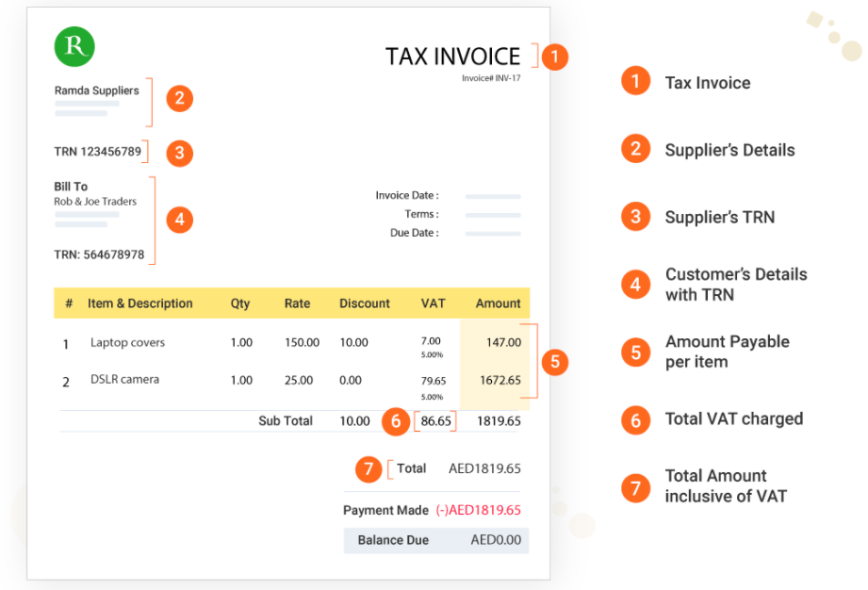Click the VAT column header
Image resolution: width=868 pixels, height=590 pixels.
[x=434, y=303]
